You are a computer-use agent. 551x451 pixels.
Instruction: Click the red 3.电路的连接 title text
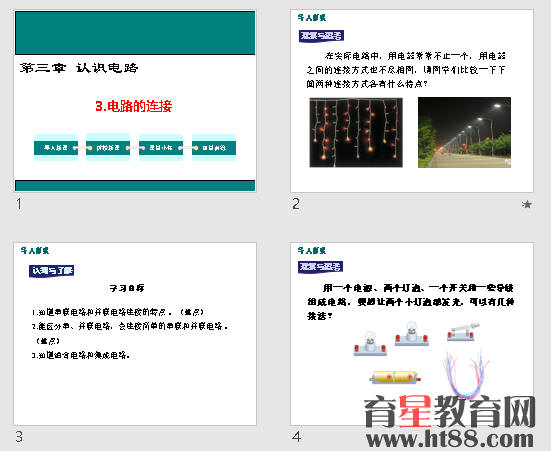point(134,106)
